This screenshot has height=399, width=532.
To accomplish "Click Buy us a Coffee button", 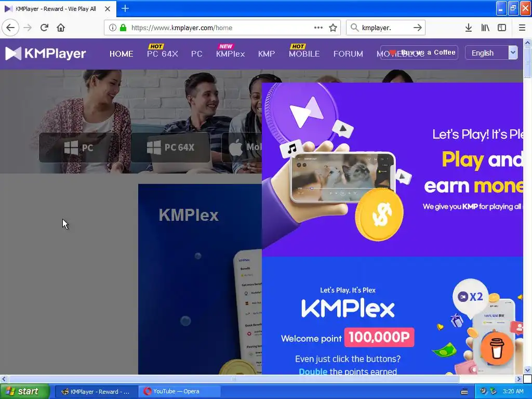I will pos(419,52).
